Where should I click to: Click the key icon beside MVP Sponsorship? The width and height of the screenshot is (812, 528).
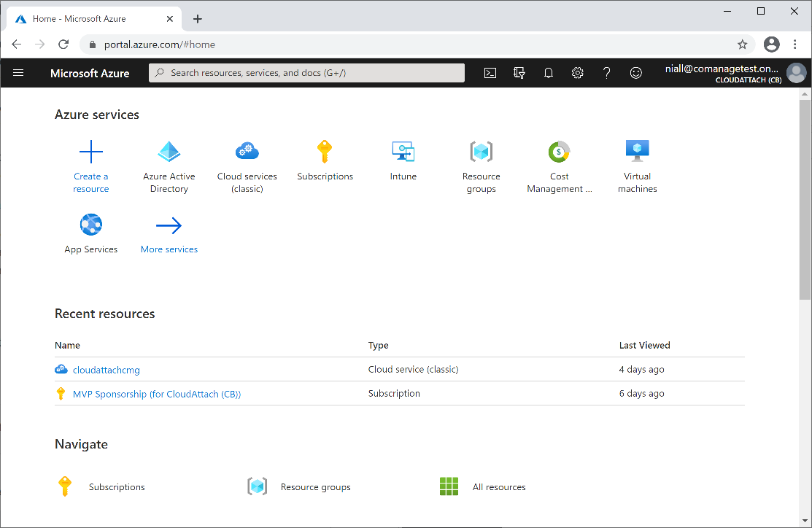point(61,393)
